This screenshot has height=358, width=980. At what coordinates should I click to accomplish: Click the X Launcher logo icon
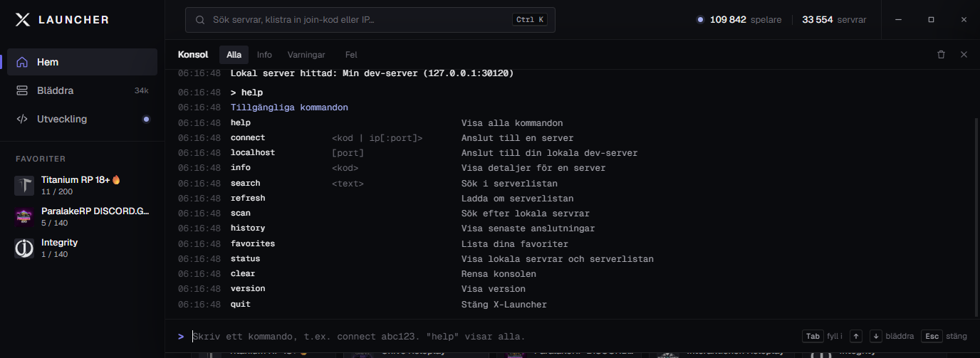click(x=23, y=20)
